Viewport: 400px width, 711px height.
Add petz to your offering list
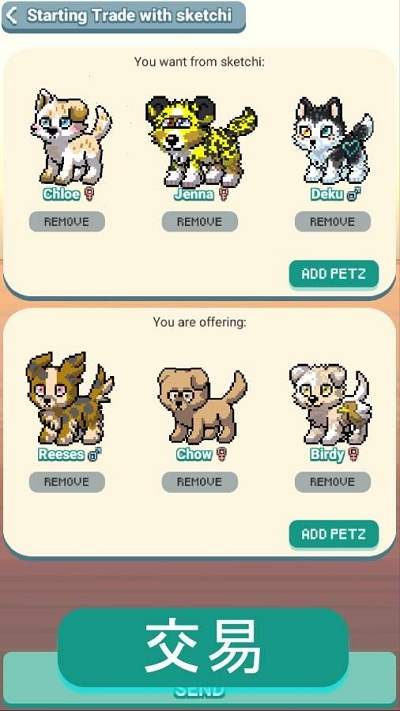click(334, 534)
